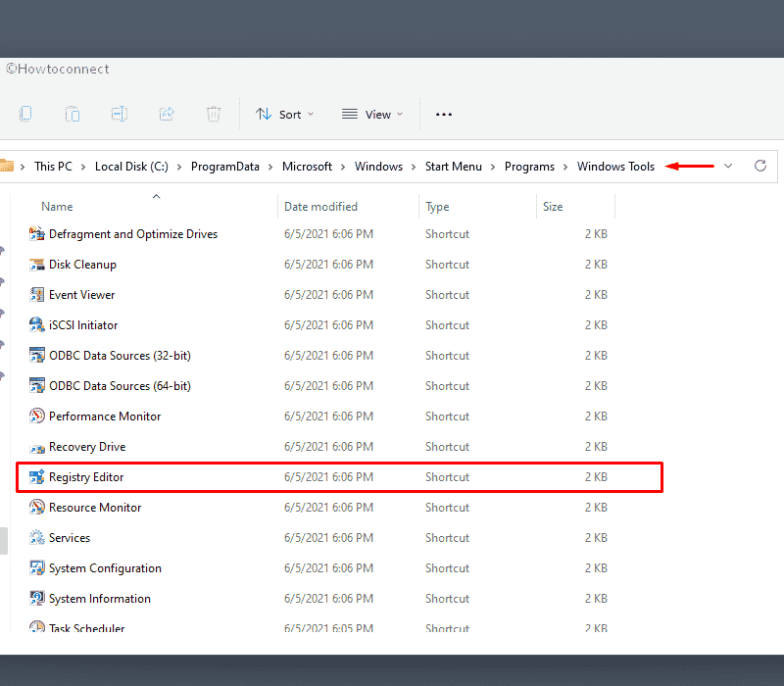Select Disk Cleanup file name
The width and height of the screenshot is (784, 686).
[82, 265]
